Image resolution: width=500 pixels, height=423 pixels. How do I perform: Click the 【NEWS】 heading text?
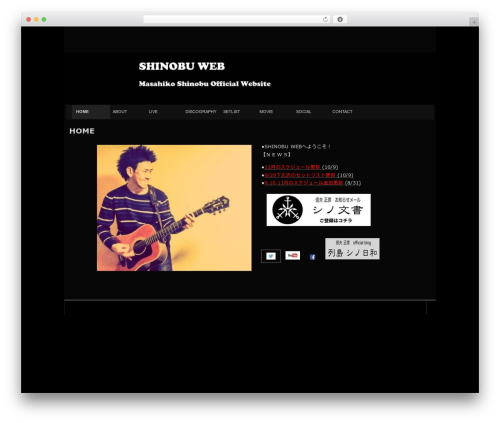tap(277, 155)
